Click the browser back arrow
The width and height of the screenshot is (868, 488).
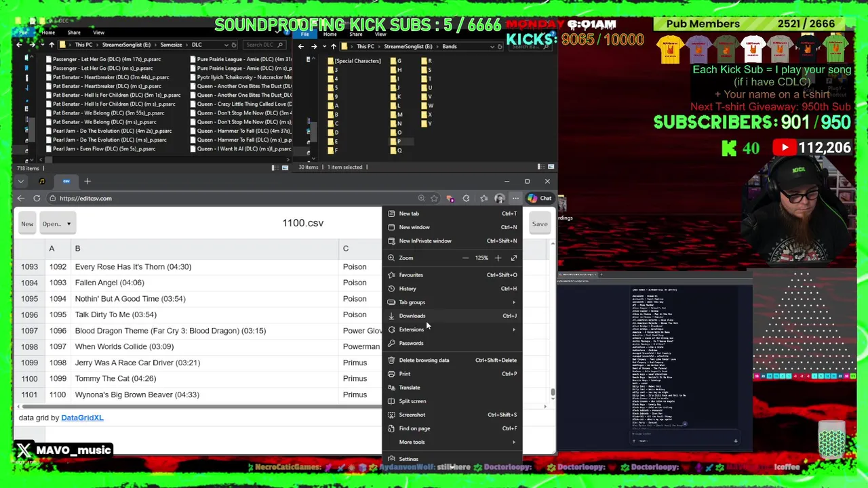(x=21, y=199)
